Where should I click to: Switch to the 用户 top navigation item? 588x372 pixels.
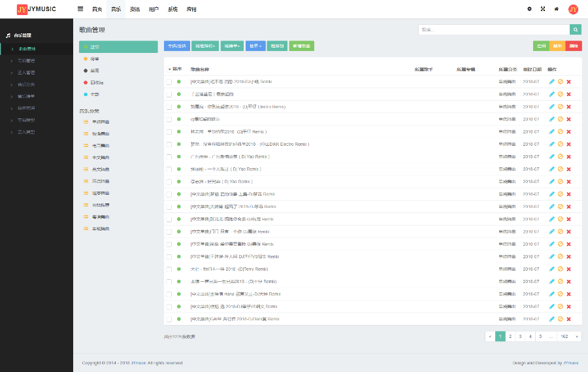tap(154, 9)
